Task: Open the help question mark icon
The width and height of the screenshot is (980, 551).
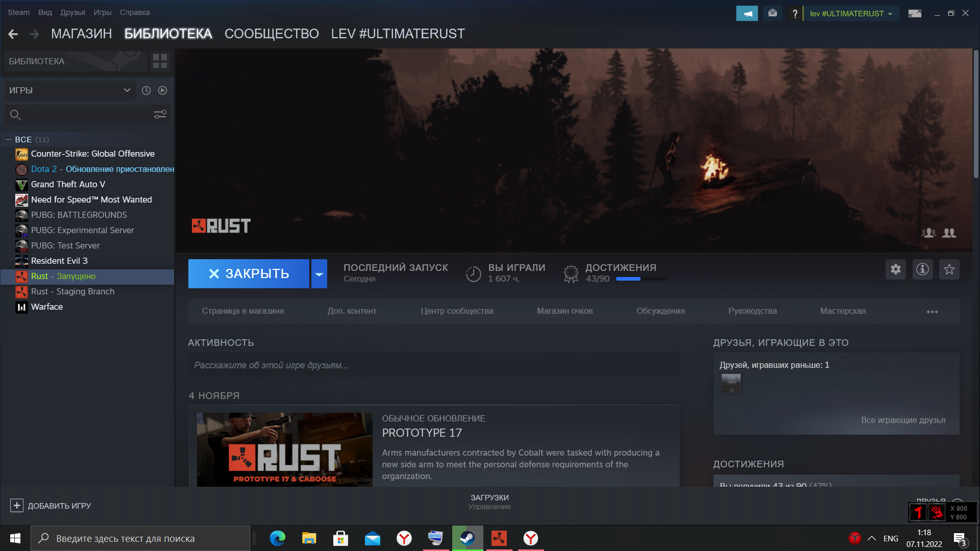Action: pyautogui.click(x=795, y=13)
